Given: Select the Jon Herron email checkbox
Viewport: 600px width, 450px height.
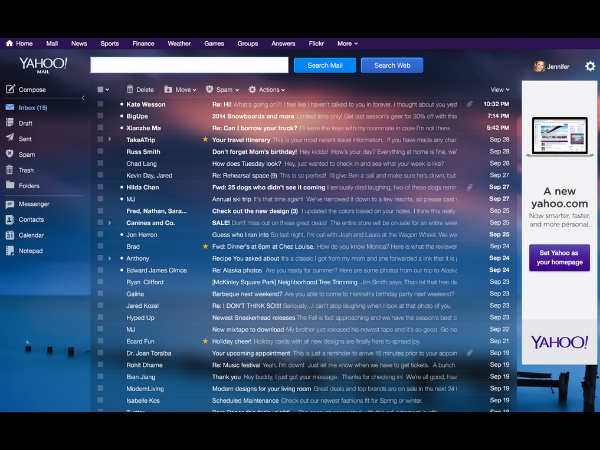Looking at the screenshot, I should tap(100, 234).
